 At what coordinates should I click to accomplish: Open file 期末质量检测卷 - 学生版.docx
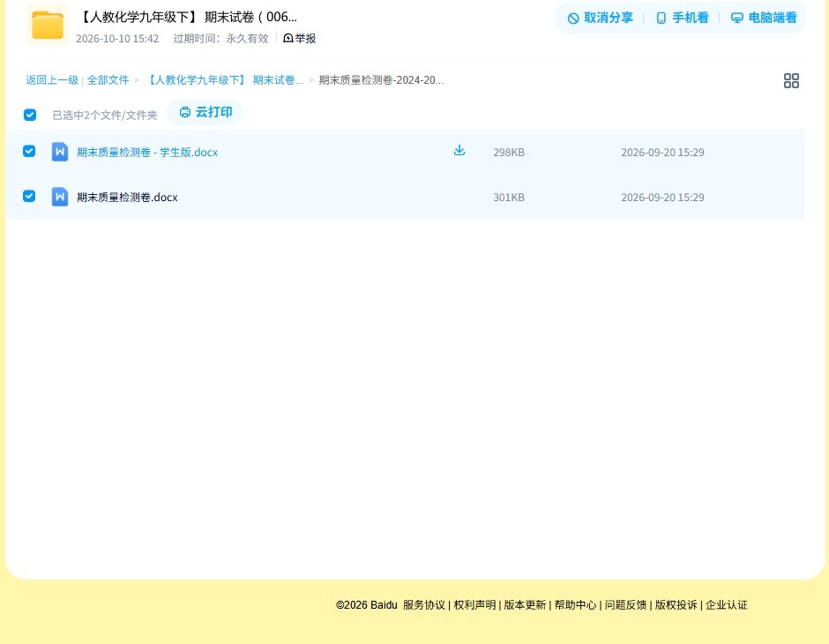[x=147, y=153]
